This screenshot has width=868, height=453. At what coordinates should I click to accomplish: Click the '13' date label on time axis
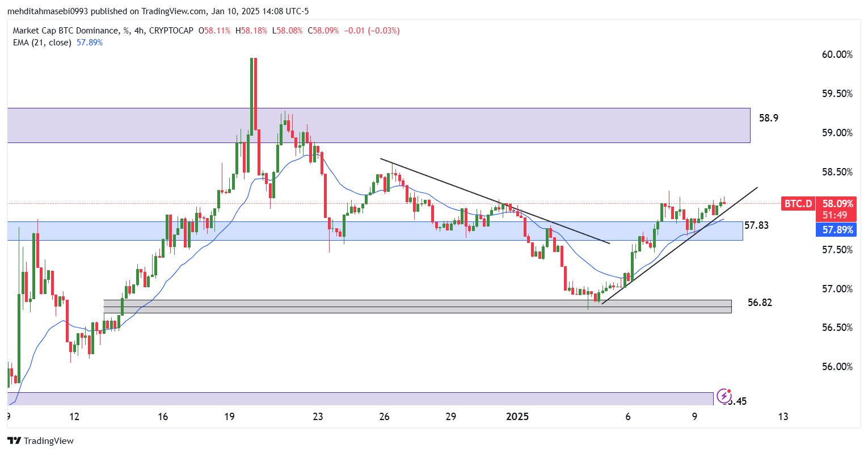click(x=783, y=417)
